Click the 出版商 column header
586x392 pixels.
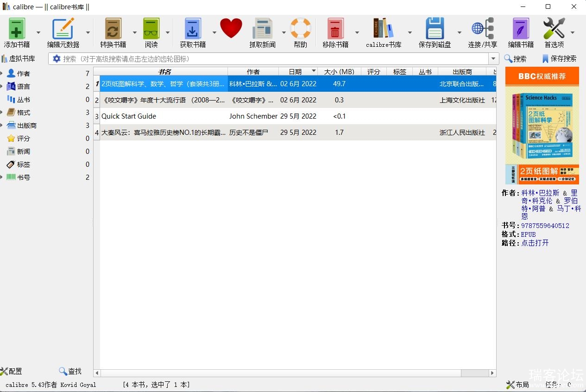point(462,71)
